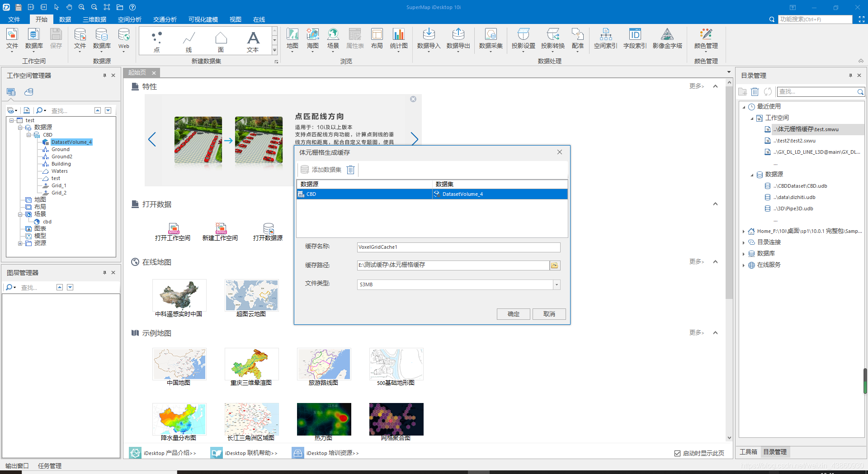Click the 缓存名称 input field
Screen dimensions: 868x474
point(458,247)
